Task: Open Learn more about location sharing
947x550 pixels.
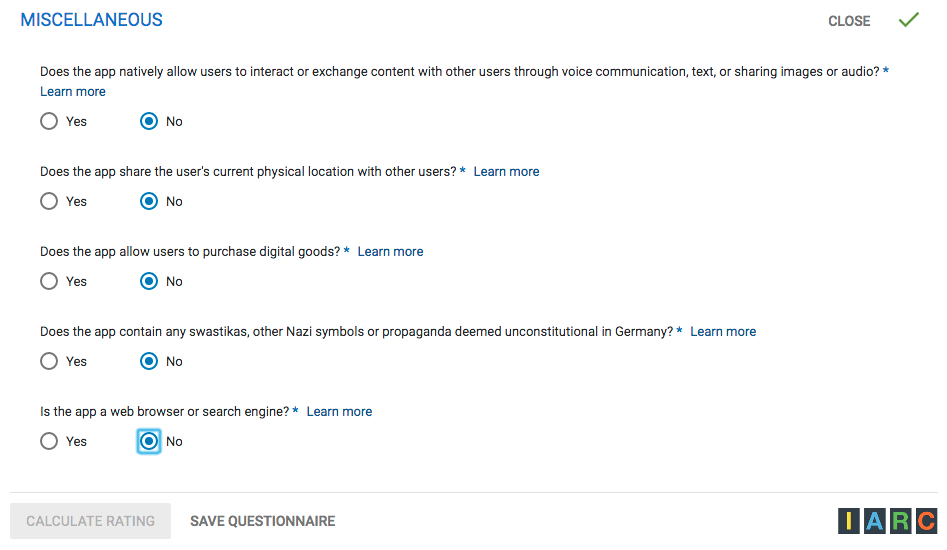Action: point(506,172)
